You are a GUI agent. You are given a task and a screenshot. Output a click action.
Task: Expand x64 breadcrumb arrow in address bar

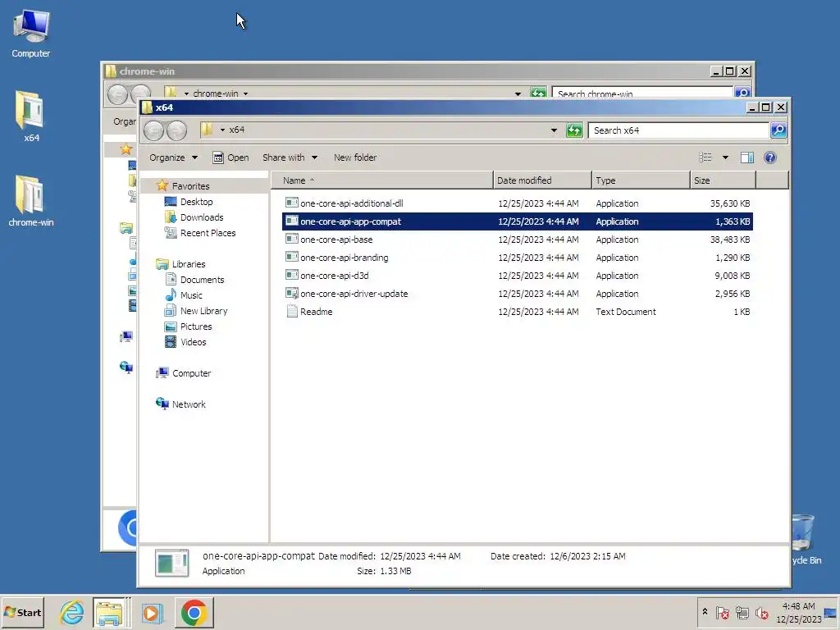point(222,130)
